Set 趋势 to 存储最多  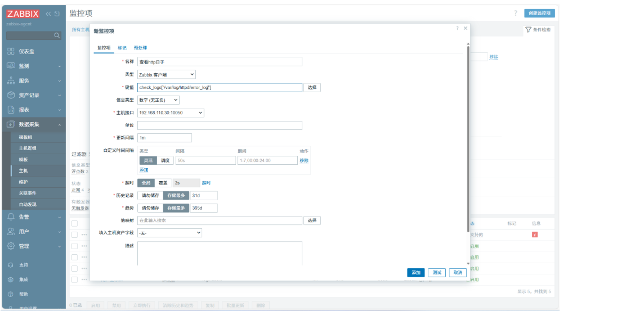pos(177,208)
